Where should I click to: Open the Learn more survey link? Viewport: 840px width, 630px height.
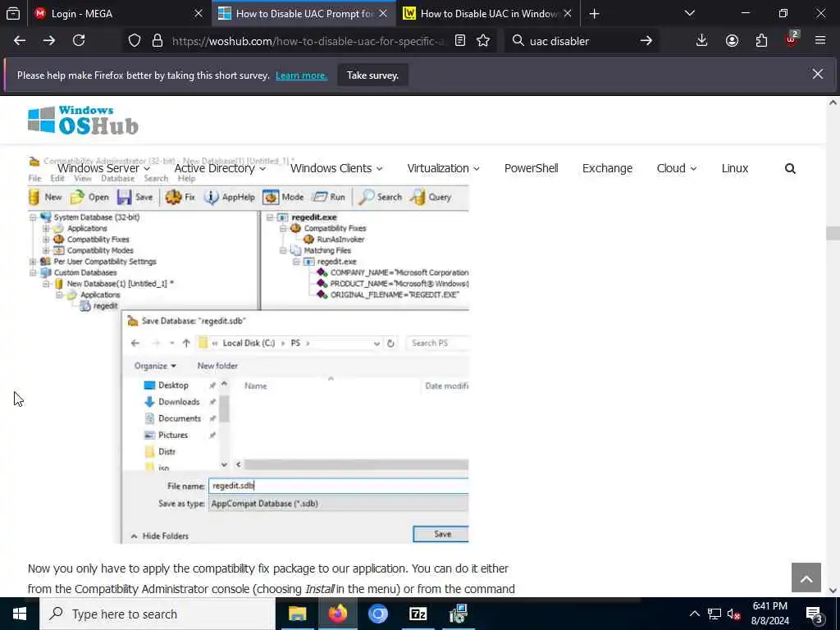pos(301,75)
